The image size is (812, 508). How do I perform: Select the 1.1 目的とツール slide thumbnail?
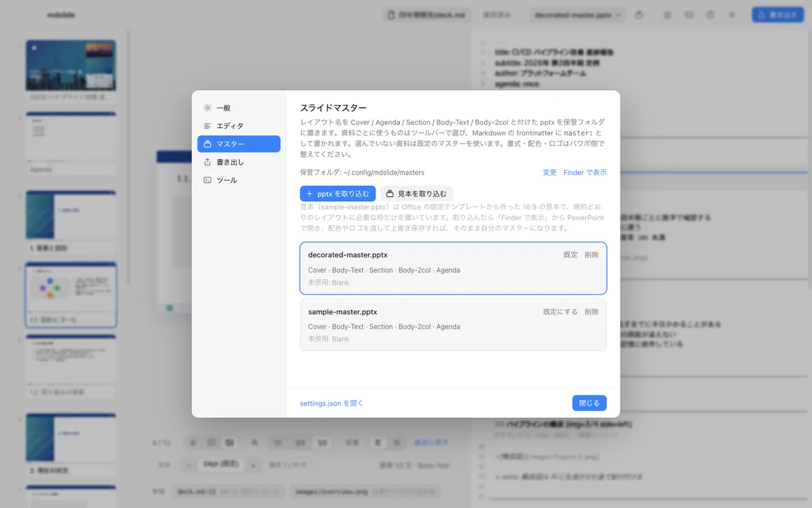(x=70, y=295)
